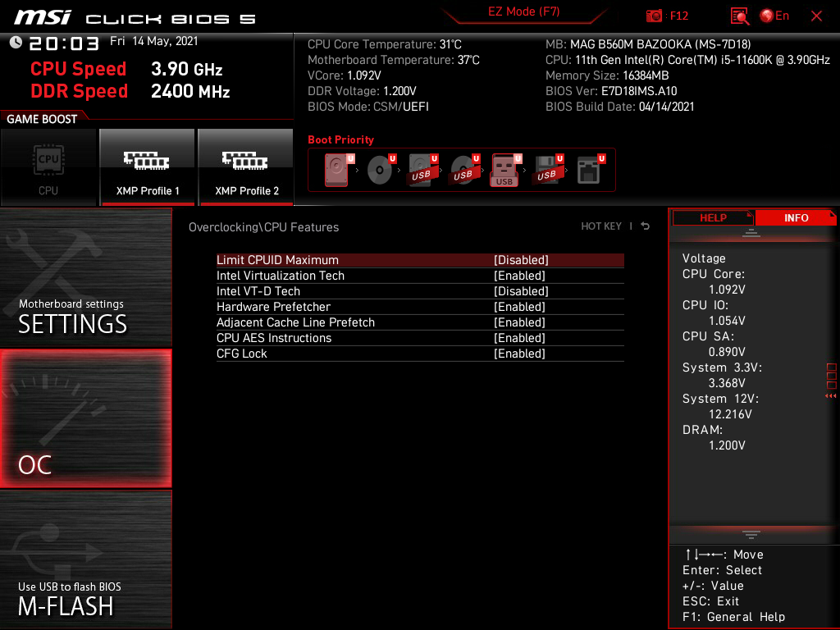Open the Motherboard SETTINGS section

tap(85, 277)
